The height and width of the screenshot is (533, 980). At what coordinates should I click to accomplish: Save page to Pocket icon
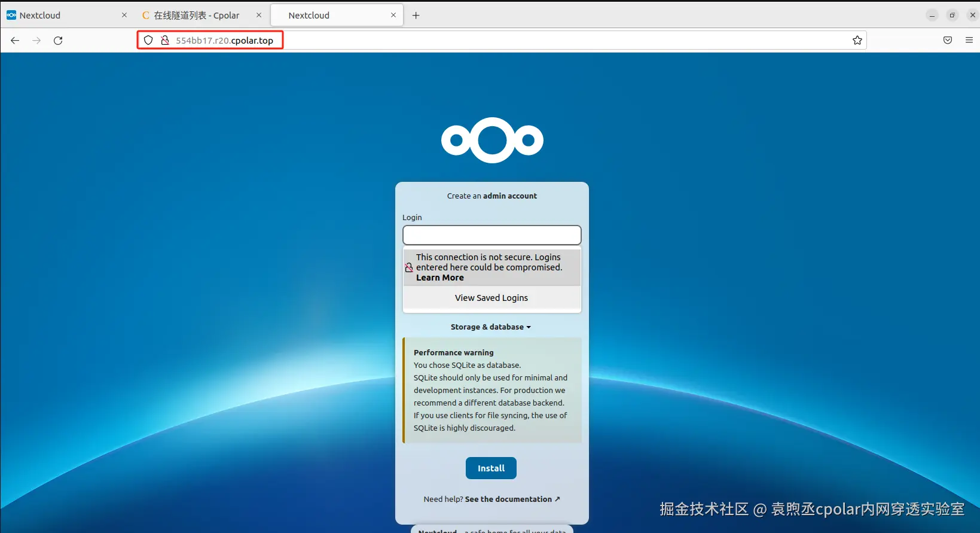pyautogui.click(x=948, y=40)
